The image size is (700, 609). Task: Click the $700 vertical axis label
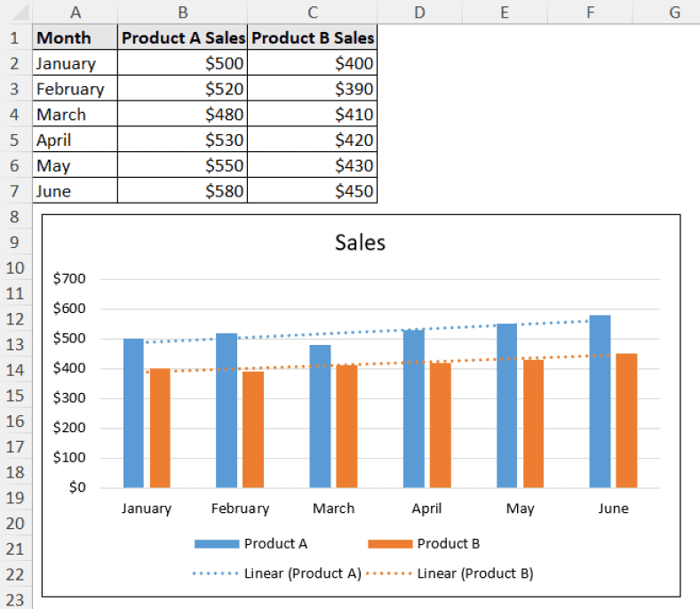click(x=70, y=279)
